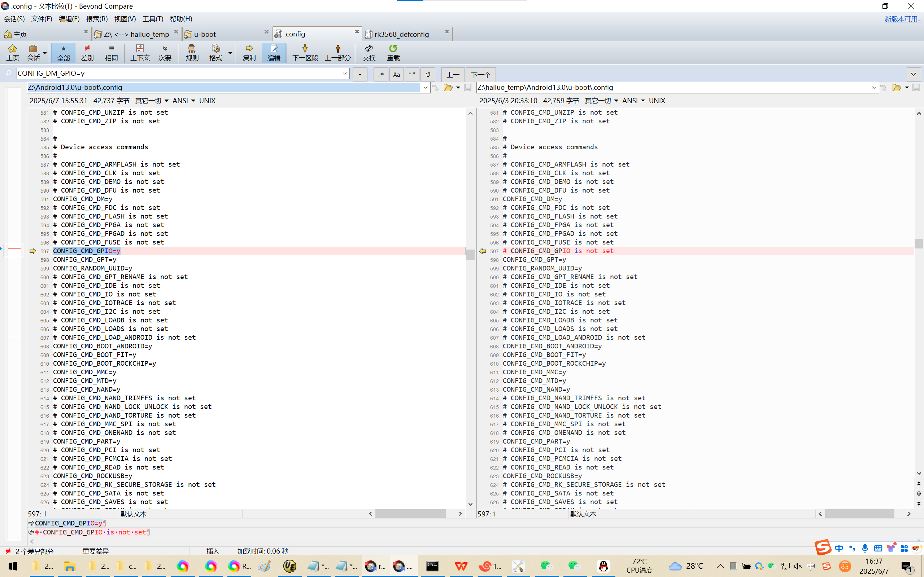Open the Rules (规则) toolbar icon
Screen dimensions: 924x577
(x=192, y=52)
